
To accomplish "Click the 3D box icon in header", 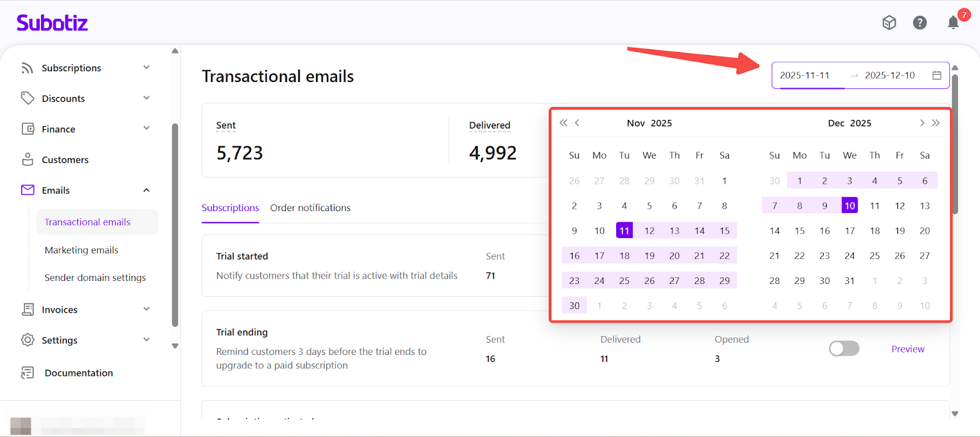I will tap(889, 23).
